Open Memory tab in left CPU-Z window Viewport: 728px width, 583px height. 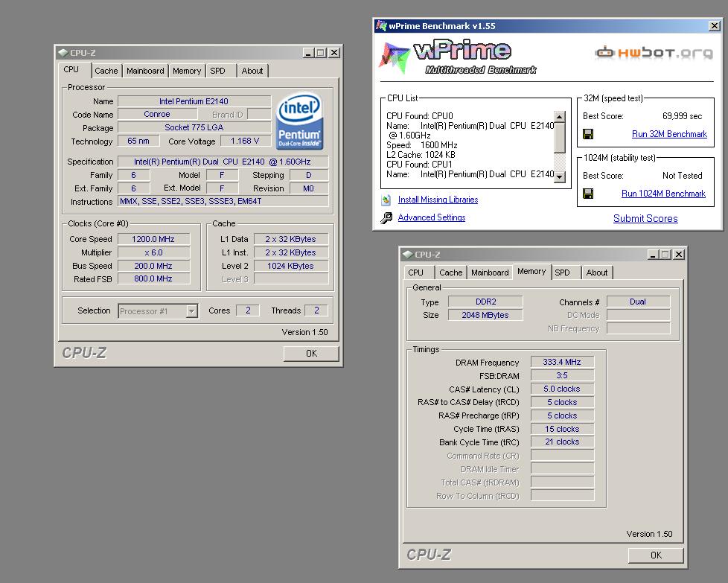[x=187, y=71]
